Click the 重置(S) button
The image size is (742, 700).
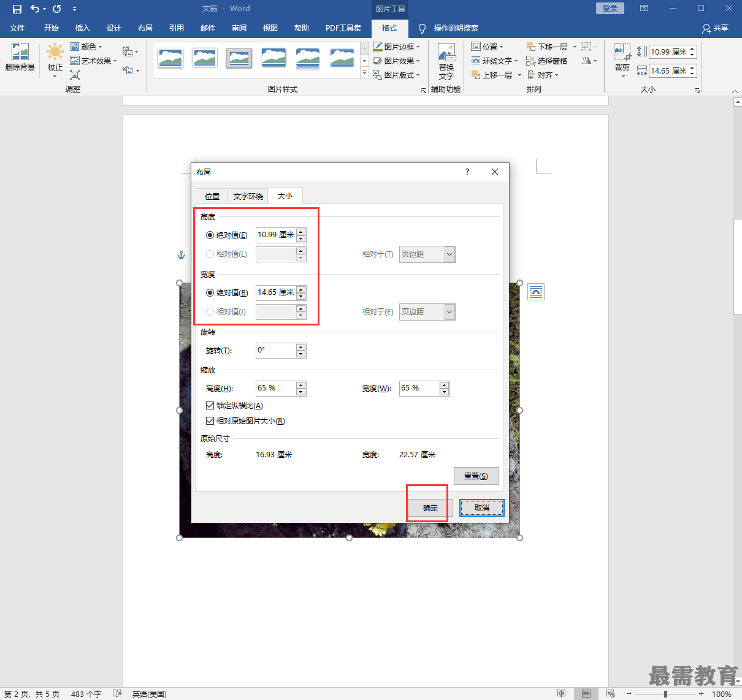click(x=476, y=476)
